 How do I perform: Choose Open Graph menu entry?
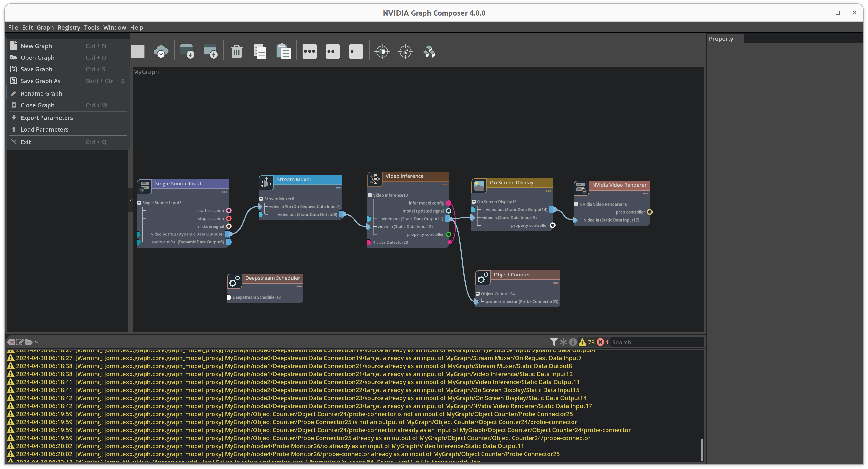pyautogui.click(x=67, y=58)
